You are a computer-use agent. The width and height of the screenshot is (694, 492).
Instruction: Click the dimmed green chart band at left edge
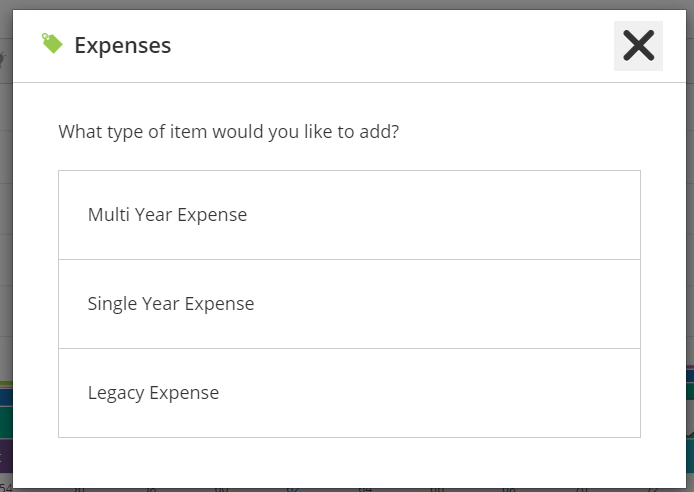click(6, 423)
